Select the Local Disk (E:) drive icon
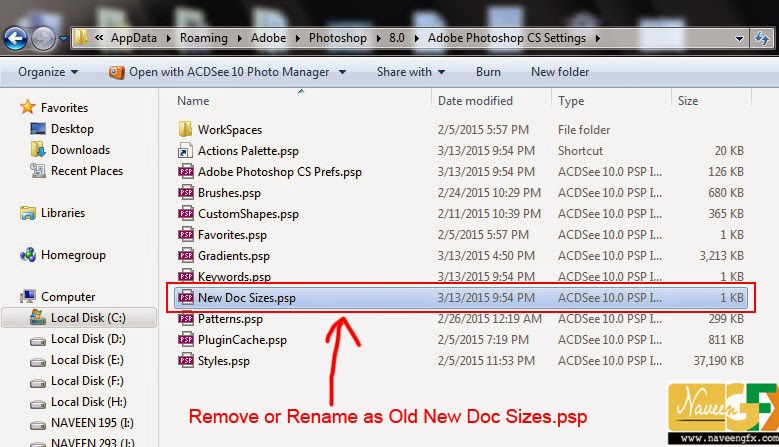The image size is (779, 447). [x=38, y=362]
